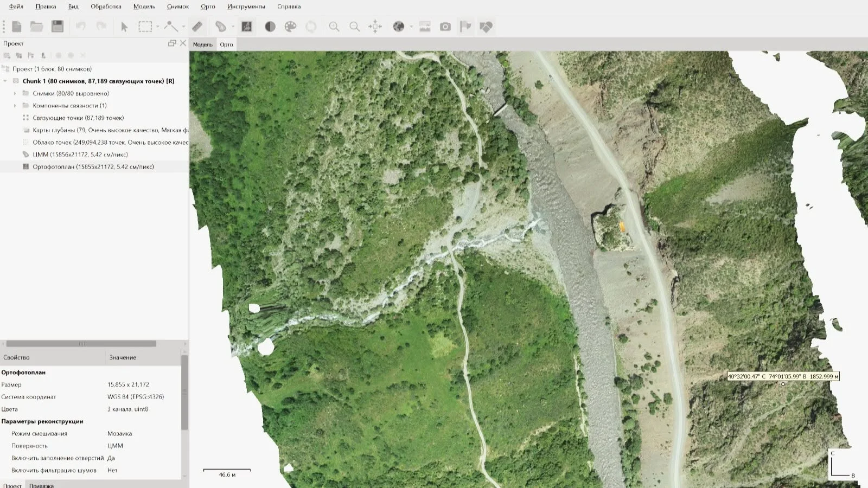Click the zoom in magnifier icon
This screenshot has width=868, height=488.
click(334, 27)
